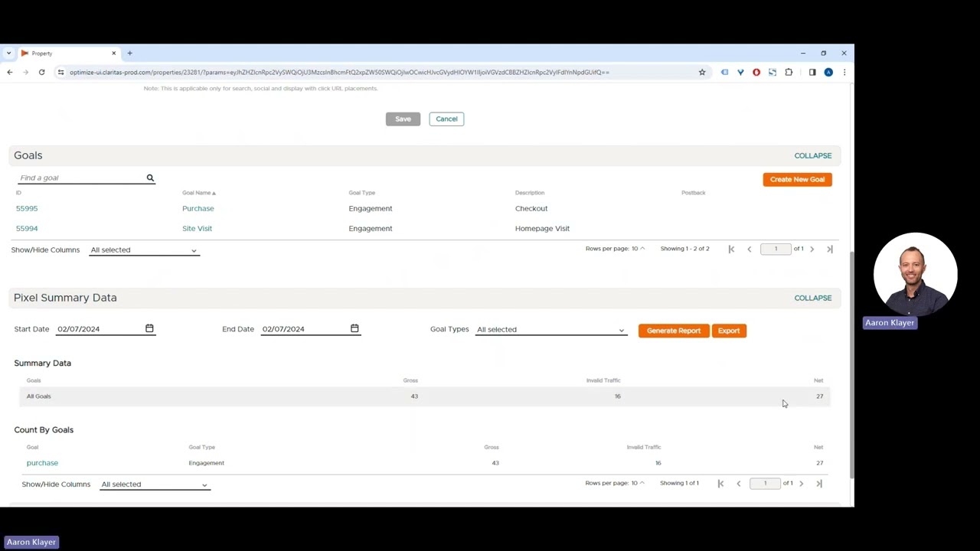Image resolution: width=980 pixels, height=551 pixels.
Task: Click the 'All Goals' summary row label
Action: coord(38,396)
